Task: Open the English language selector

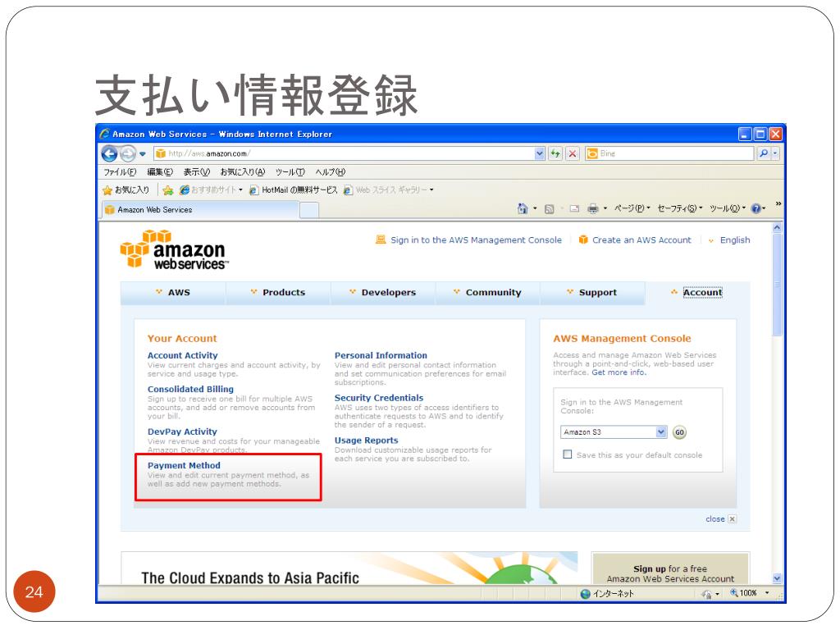Action: [734, 240]
